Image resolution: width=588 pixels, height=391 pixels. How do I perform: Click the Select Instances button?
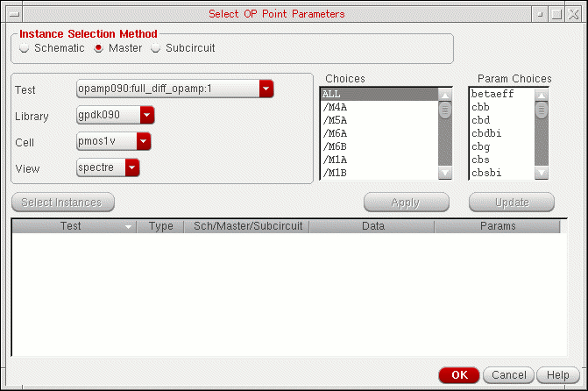pyautogui.click(x=63, y=203)
